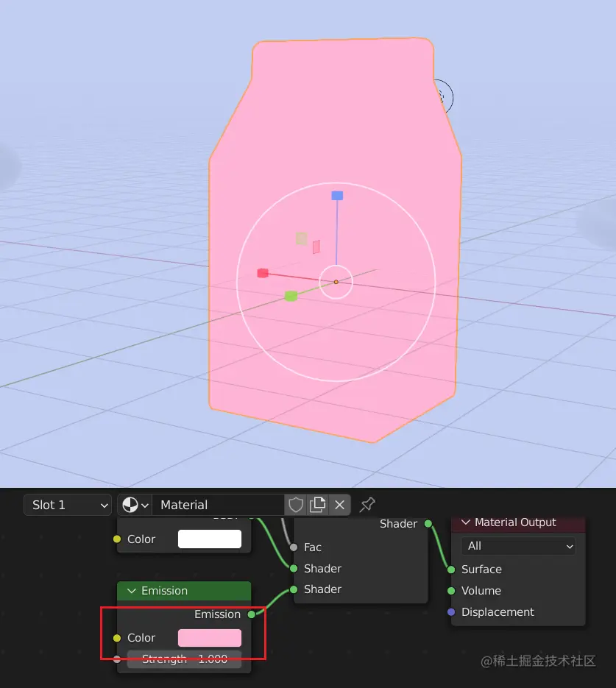Open the Slot 1 dropdown

point(68,505)
